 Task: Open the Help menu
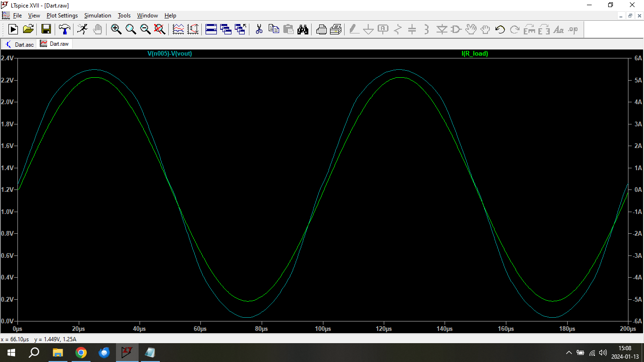pyautogui.click(x=170, y=16)
